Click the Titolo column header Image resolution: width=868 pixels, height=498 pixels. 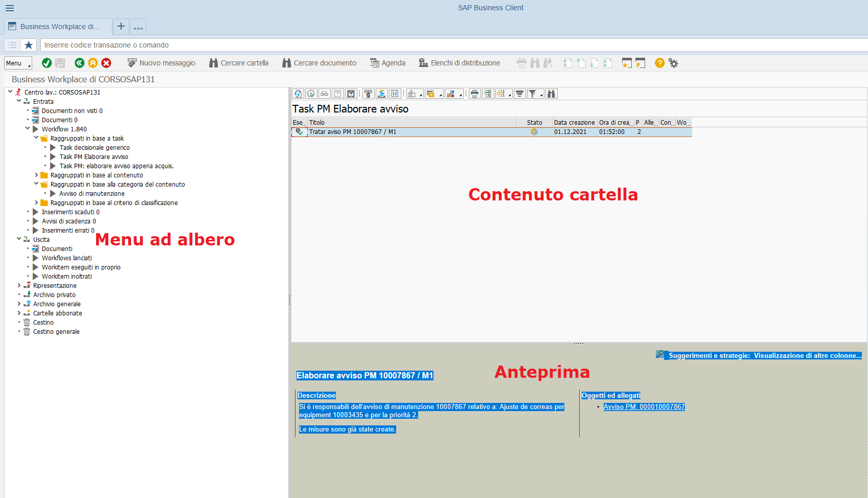tap(412, 123)
